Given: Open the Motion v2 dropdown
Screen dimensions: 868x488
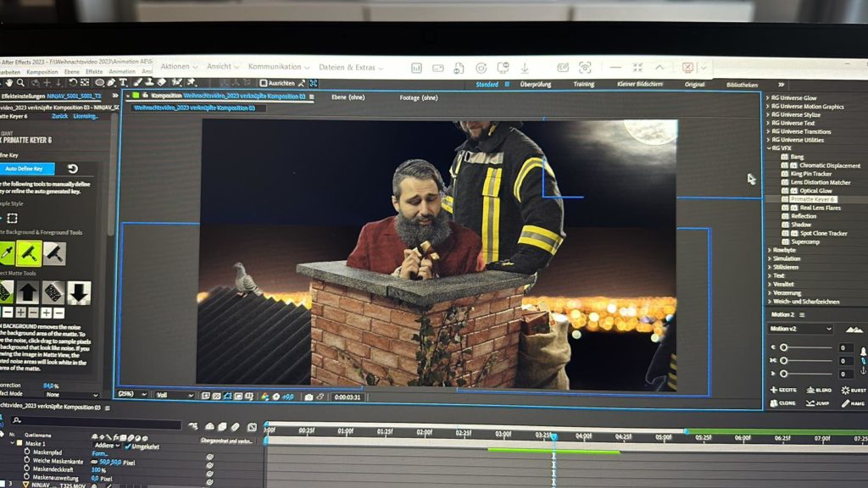Looking at the screenshot, I should pyautogui.click(x=800, y=329).
